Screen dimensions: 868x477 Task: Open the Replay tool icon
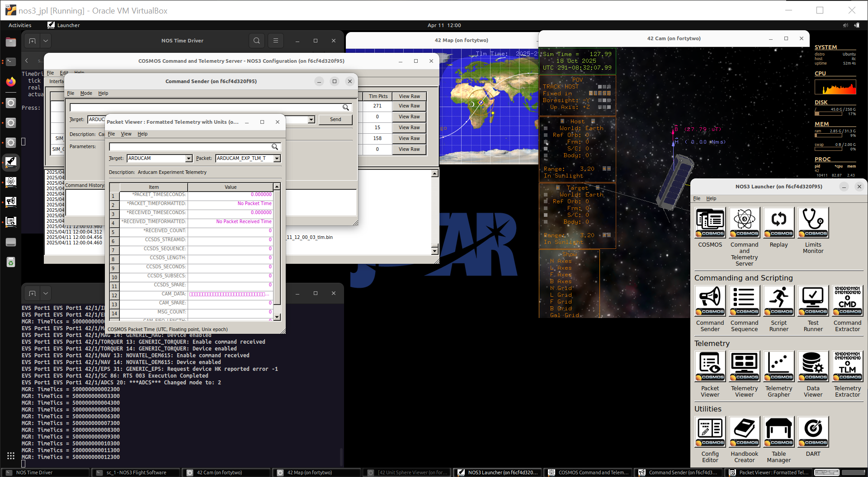pyautogui.click(x=779, y=223)
